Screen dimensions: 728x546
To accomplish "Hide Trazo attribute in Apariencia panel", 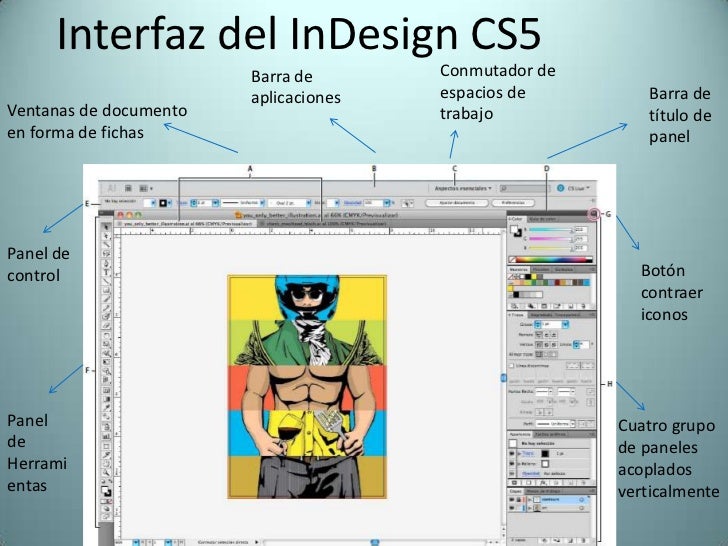I will coord(512,453).
